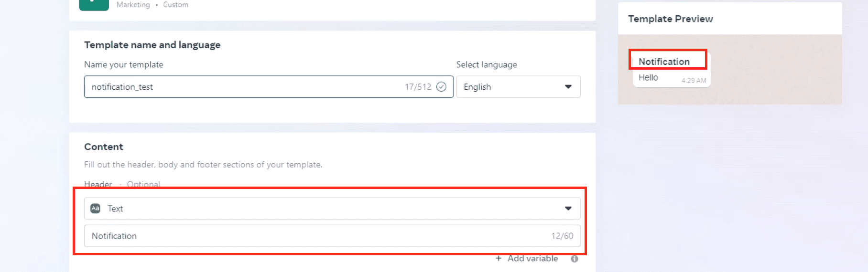868x272 pixels.
Task: Select the Notification header in template preview
Action: [x=664, y=62]
